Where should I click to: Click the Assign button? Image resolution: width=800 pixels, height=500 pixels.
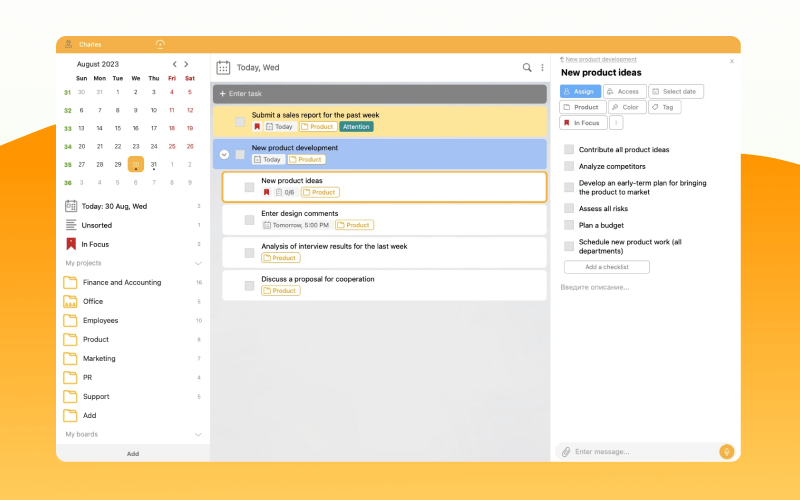click(580, 91)
